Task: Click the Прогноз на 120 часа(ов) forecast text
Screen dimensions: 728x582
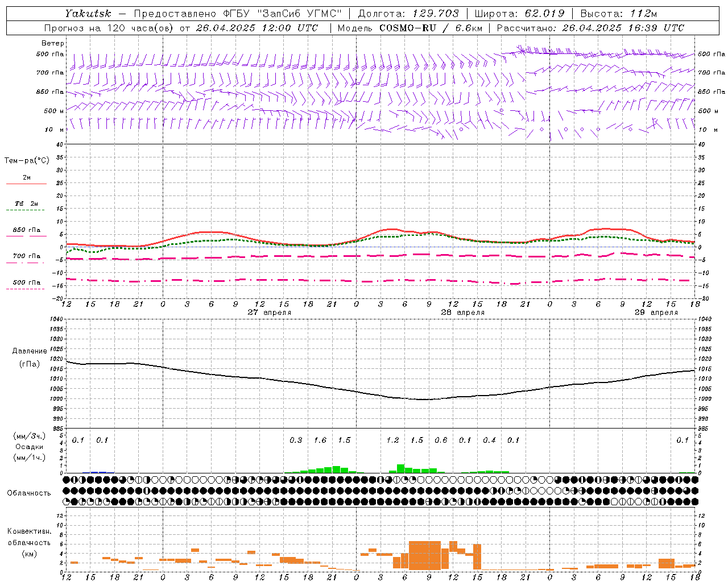Action: point(110,28)
